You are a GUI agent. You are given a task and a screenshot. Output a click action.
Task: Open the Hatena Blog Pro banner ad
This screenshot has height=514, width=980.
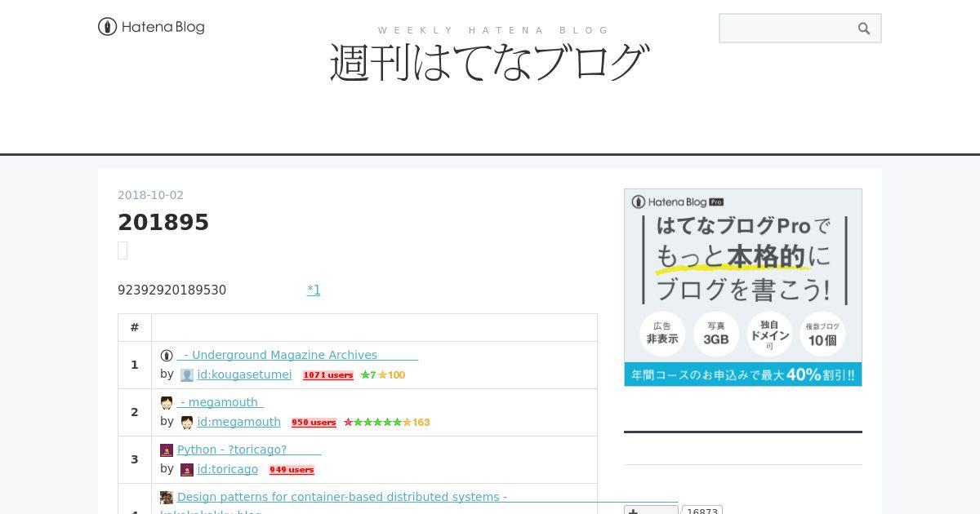tap(743, 287)
